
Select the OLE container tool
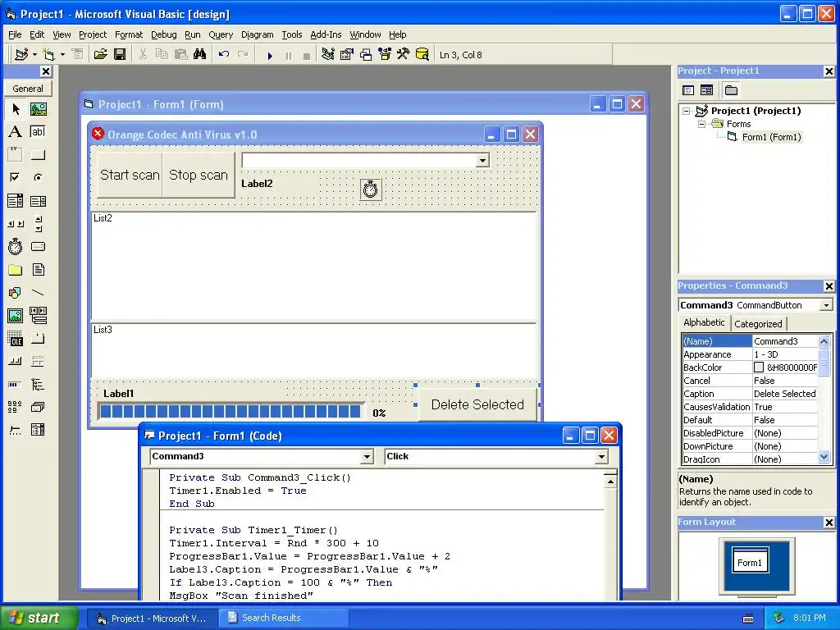pos(16,339)
